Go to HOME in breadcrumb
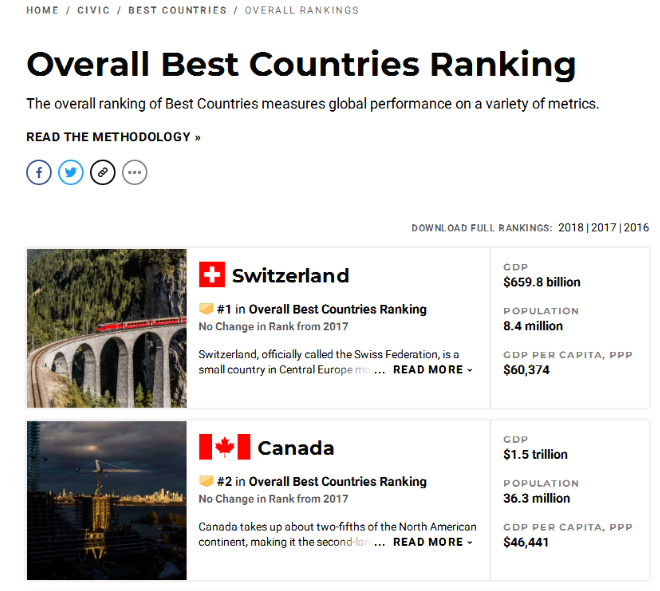 43,10
